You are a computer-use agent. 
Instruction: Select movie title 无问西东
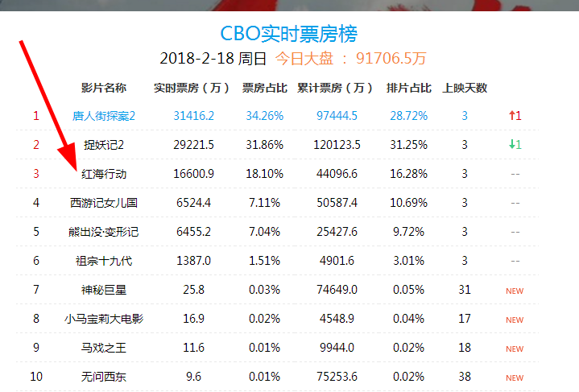click(104, 377)
